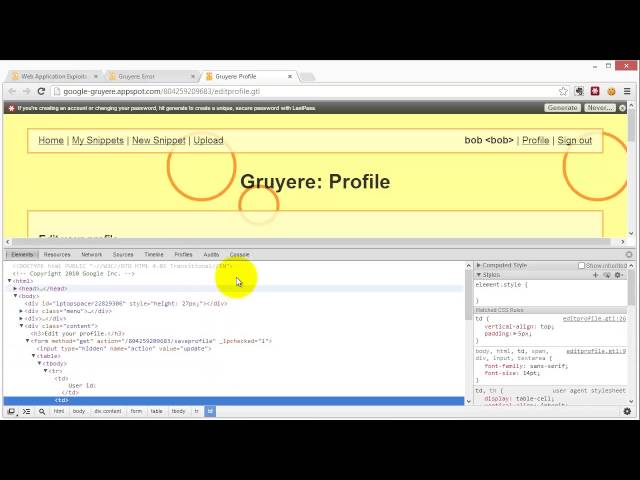640x480 pixels.
Task: Open editprofile.gtl:26 source link
Action: (594, 319)
